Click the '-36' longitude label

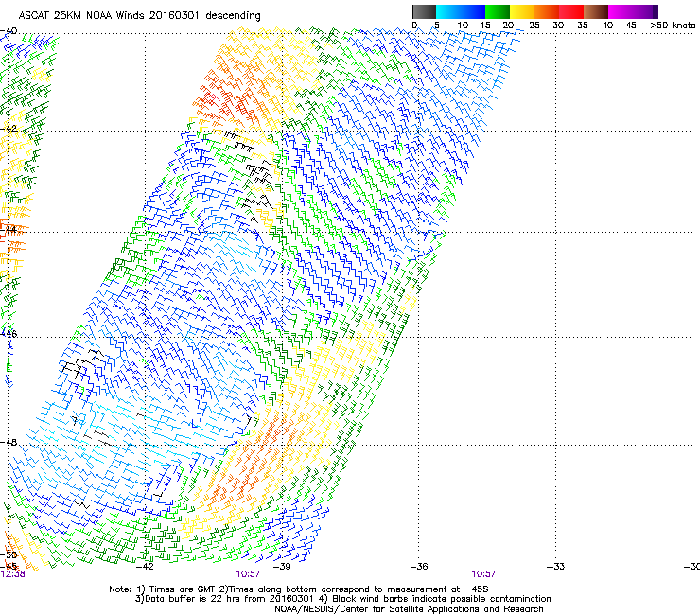point(419,567)
